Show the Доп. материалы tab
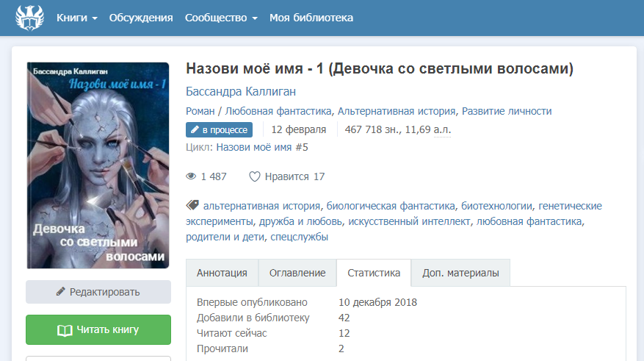 pyautogui.click(x=460, y=273)
